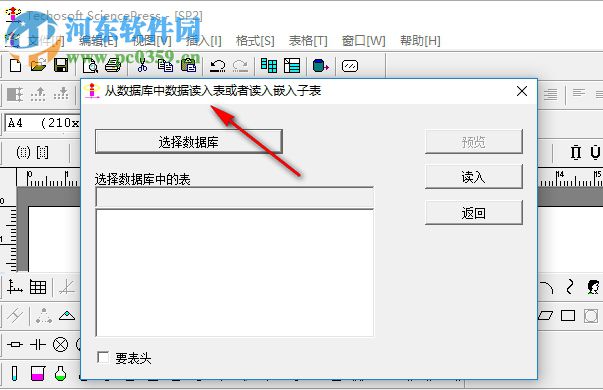Open the 插入[I] menu

(x=204, y=41)
